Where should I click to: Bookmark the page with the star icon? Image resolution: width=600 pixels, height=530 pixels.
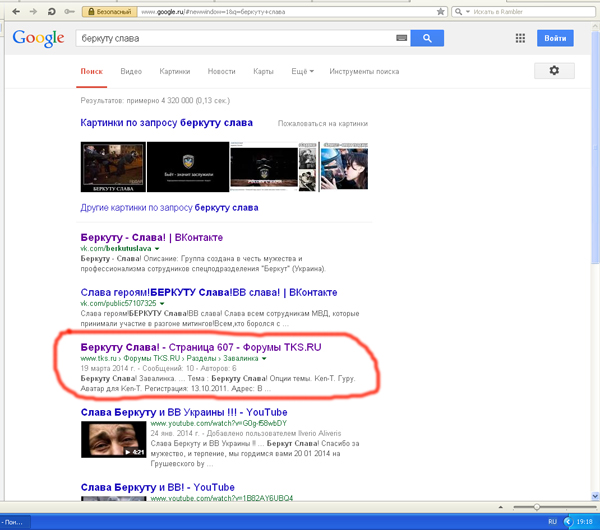coord(441,11)
